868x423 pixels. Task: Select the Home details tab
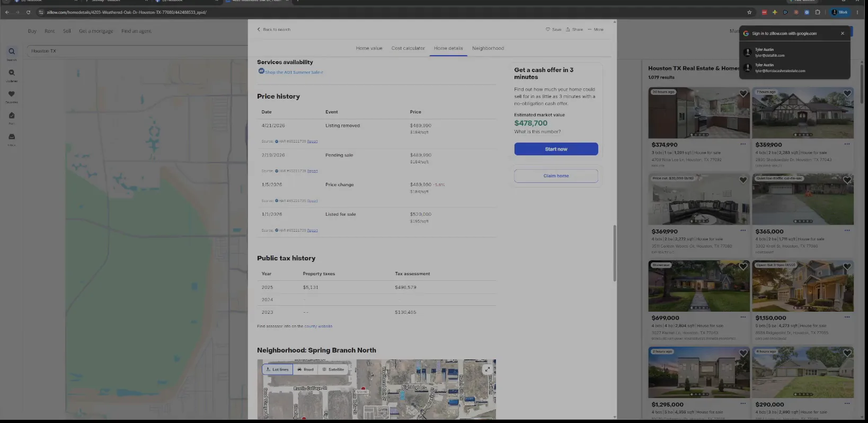pos(448,48)
